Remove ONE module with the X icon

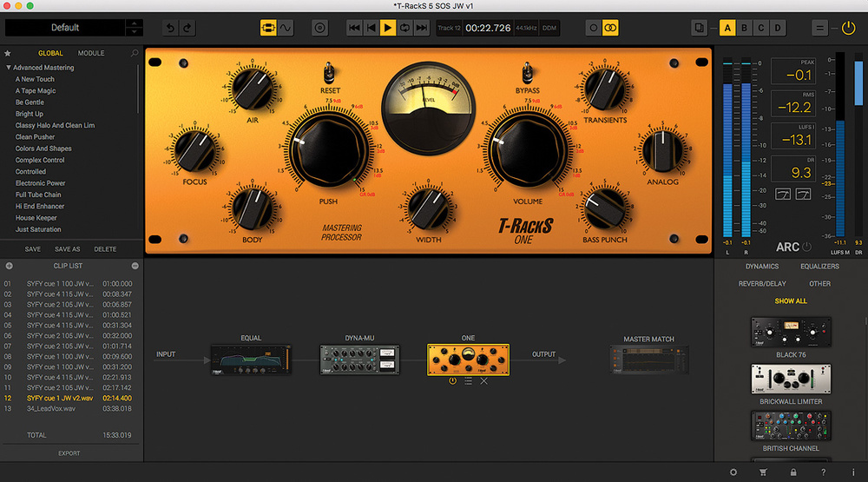pos(483,380)
